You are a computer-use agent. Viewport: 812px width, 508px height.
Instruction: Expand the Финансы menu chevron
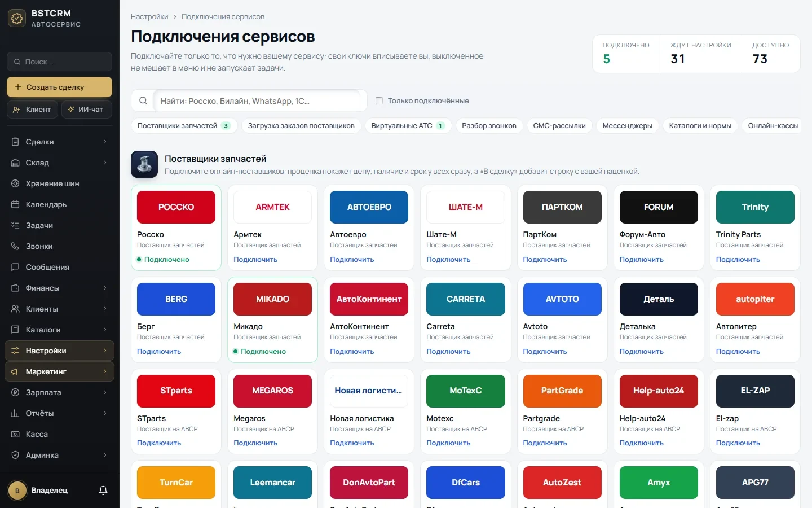click(105, 288)
